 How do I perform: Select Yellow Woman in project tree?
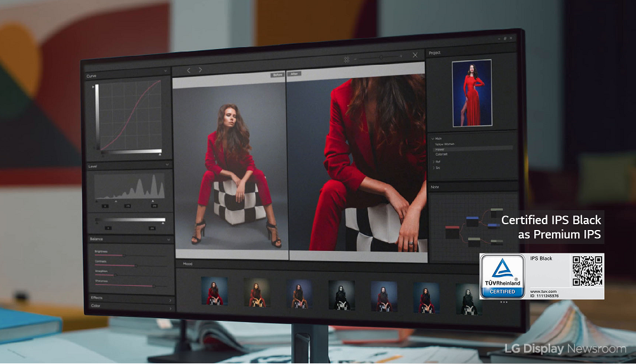pyautogui.click(x=445, y=144)
